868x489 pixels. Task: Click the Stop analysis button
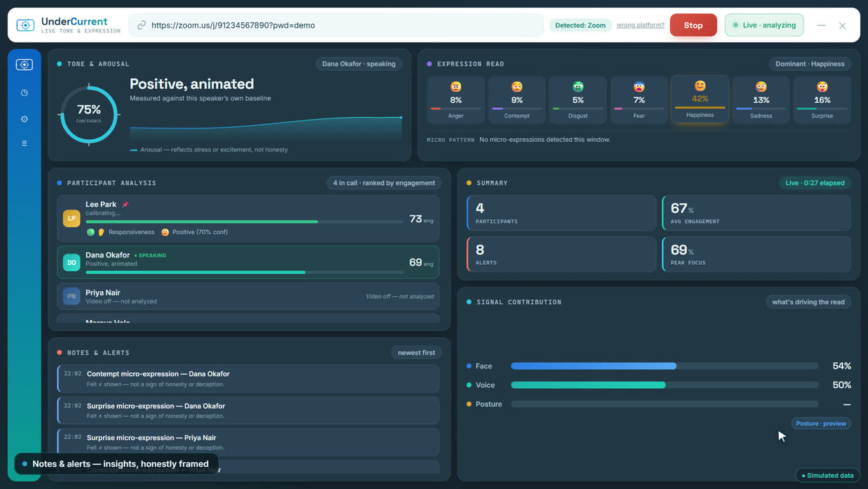point(693,26)
